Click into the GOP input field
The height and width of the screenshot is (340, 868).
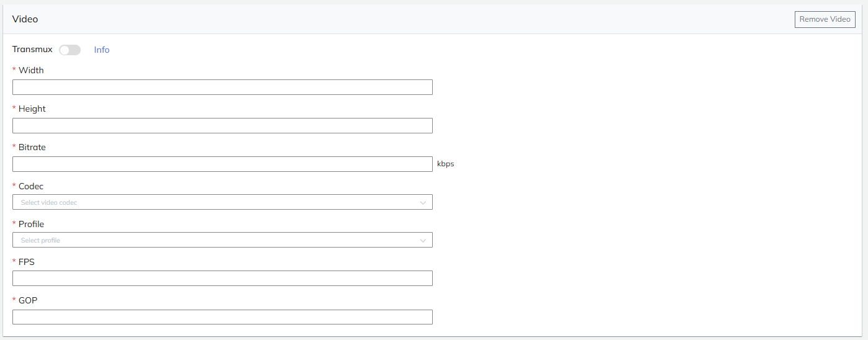click(x=222, y=316)
